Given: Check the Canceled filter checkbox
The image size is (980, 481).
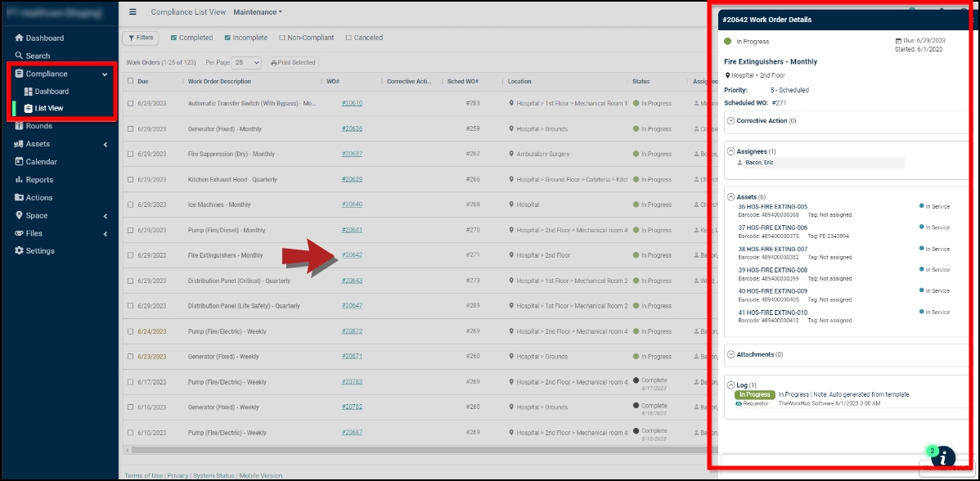Looking at the screenshot, I should pos(348,38).
